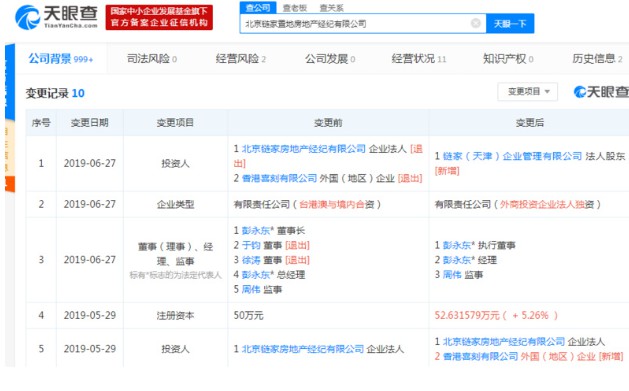Click the TianYanCha logo icon
Image resolution: width=629 pixels, height=391 pixels.
pos(27,17)
